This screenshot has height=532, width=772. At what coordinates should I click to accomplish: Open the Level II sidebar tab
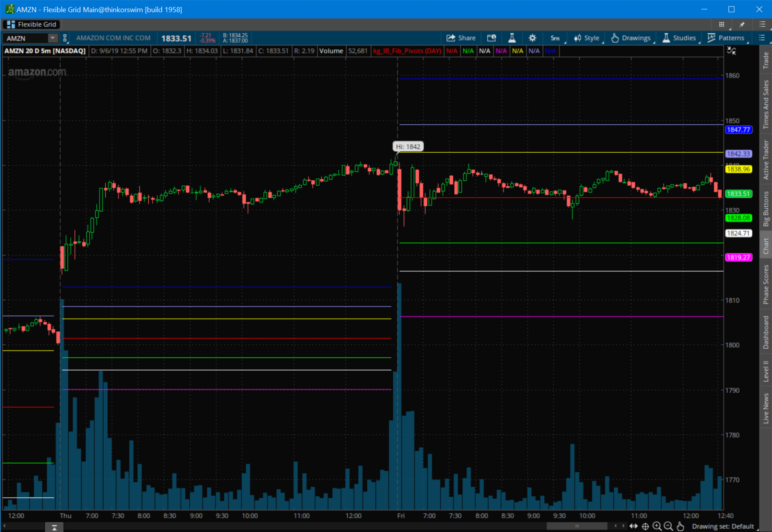(766, 371)
